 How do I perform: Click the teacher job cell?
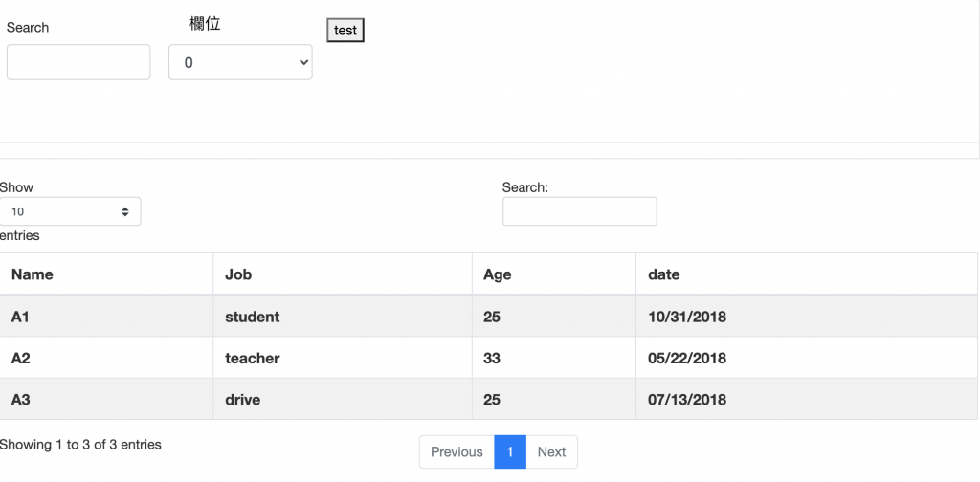click(253, 359)
